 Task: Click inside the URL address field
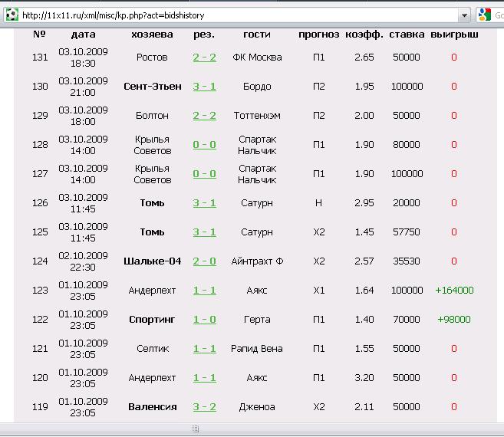pyautogui.click(x=230, y=15)
